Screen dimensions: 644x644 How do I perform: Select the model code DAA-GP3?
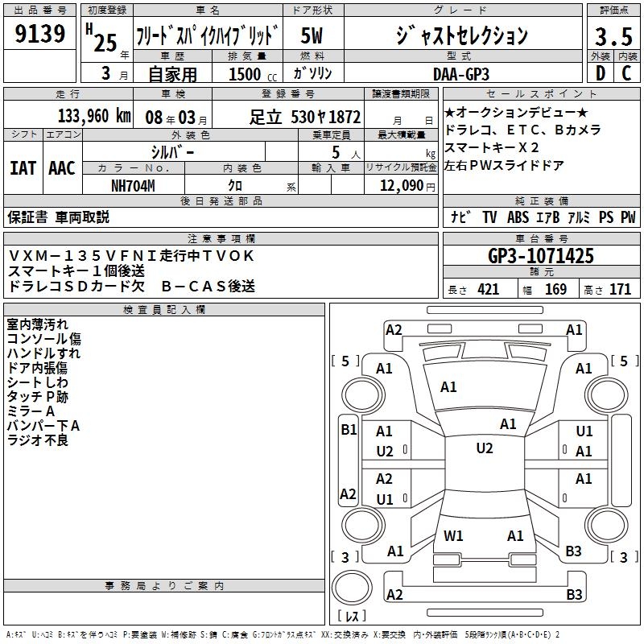click(x=461, y=74)
